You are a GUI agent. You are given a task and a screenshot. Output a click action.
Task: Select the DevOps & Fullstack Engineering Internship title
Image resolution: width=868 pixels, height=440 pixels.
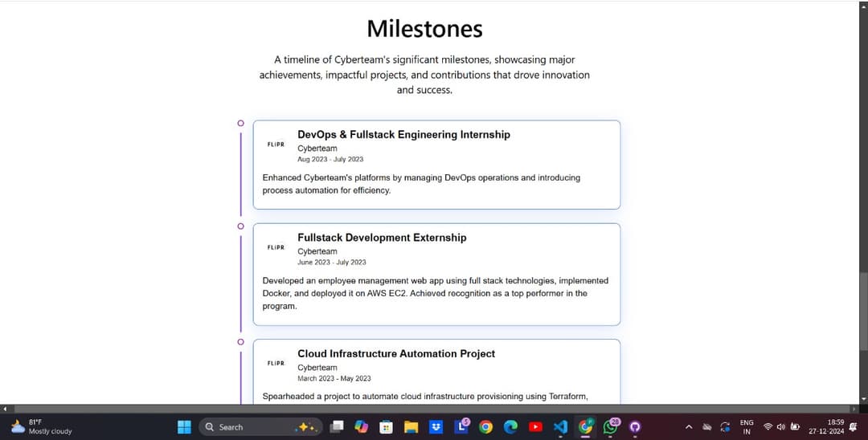pyautogui.click(x=403, y=135)
